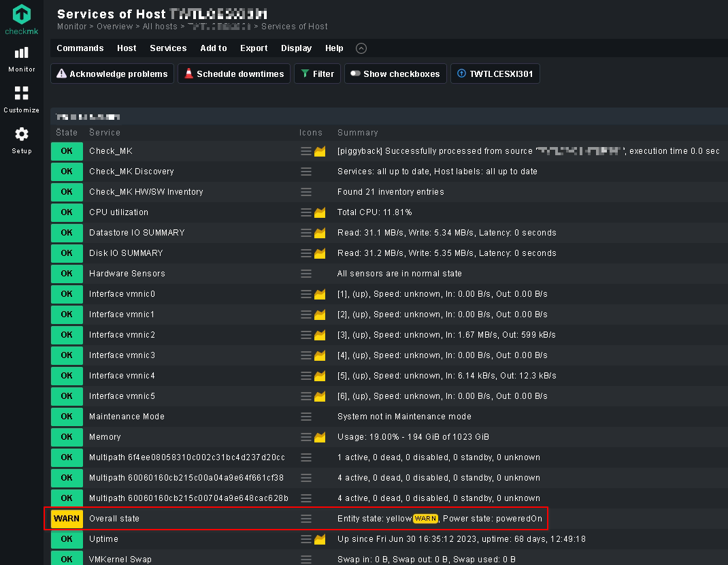This screenshot has height=565, width=728.
Task: Open the Hardware Sensors action menu icon
Action: point(306,274)
